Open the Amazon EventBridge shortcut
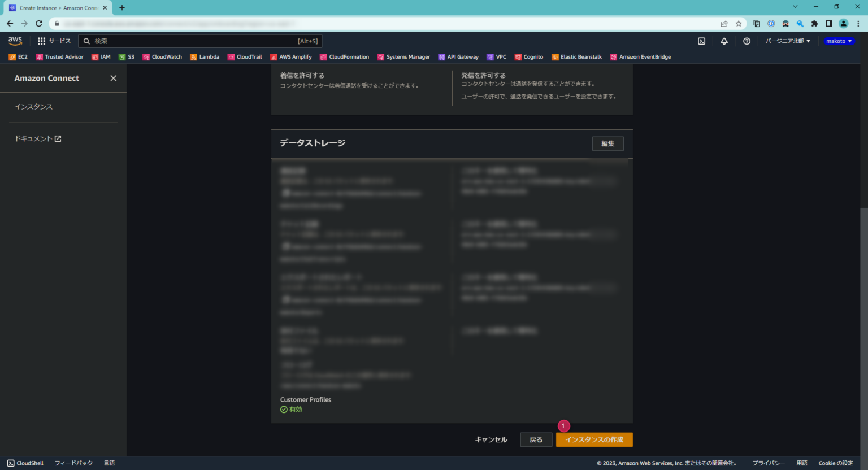 point(640,56)
